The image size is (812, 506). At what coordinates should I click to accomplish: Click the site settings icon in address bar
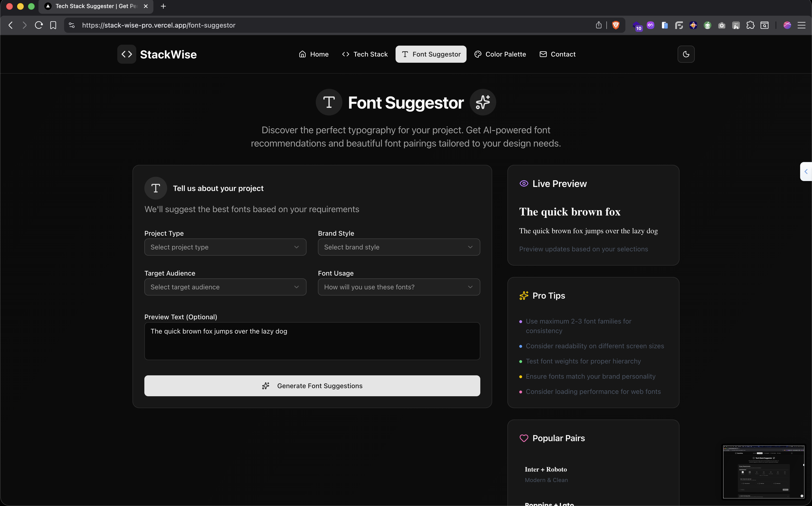point(71,25)
